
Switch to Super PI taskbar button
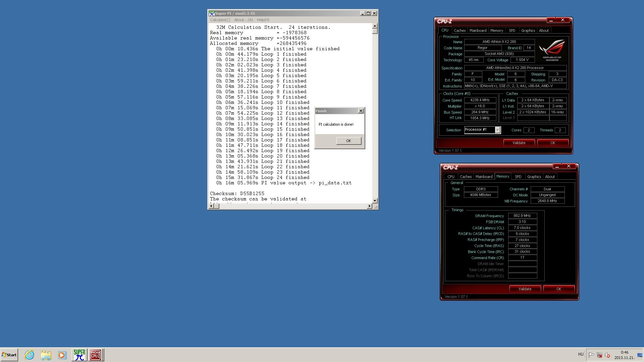point(79,355)
